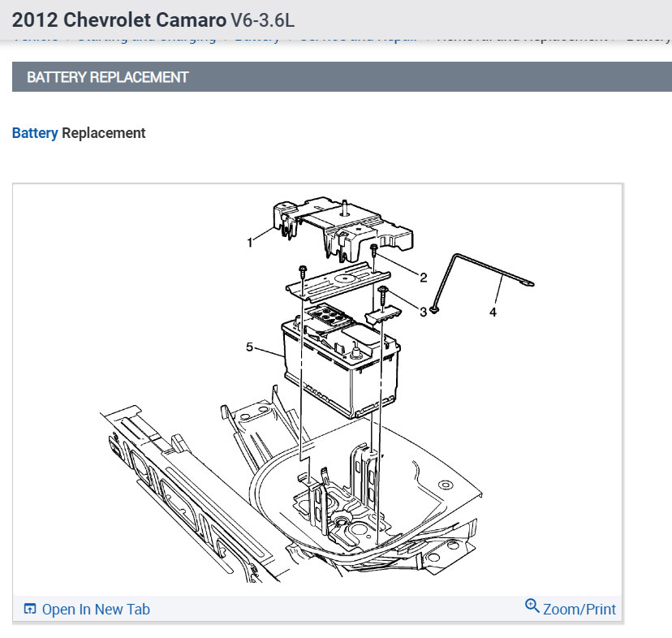The height and width of the screenshot is (638, 672).
Task: Click the open-in-new-tab icon
Action: pyautogui.click(x=30, y=609)
